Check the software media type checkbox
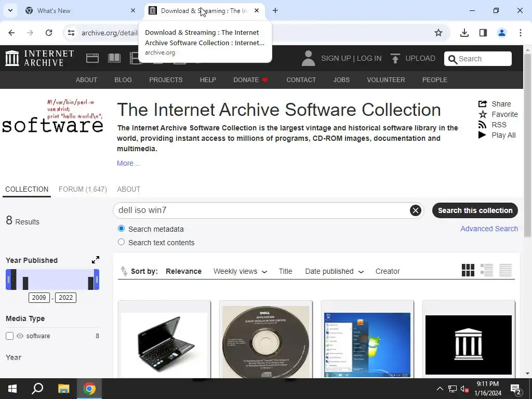The width and height of the screenshot is (532, 399). coord(9,336)
